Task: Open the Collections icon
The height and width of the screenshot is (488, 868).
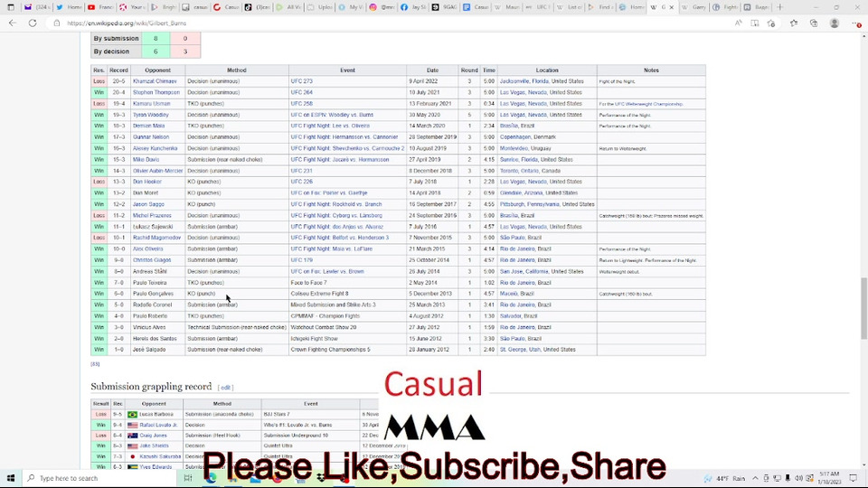Action: 814,23
